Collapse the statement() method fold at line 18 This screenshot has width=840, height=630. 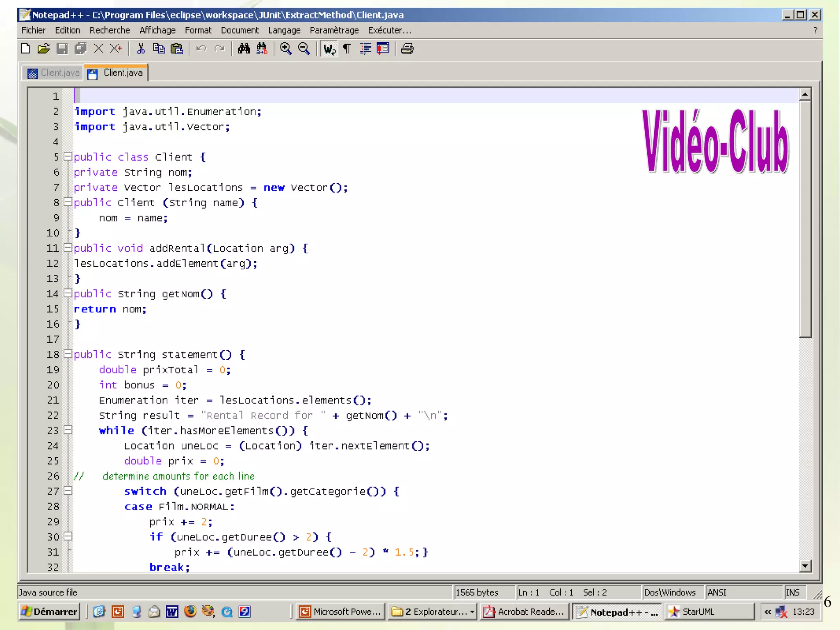pyautogui.click(x=68, y=354)
